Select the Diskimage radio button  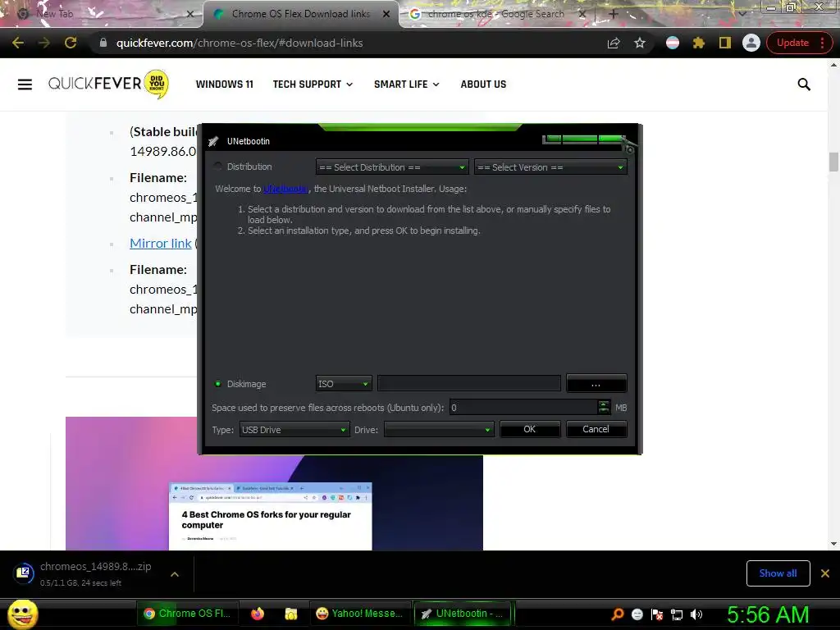218,384
